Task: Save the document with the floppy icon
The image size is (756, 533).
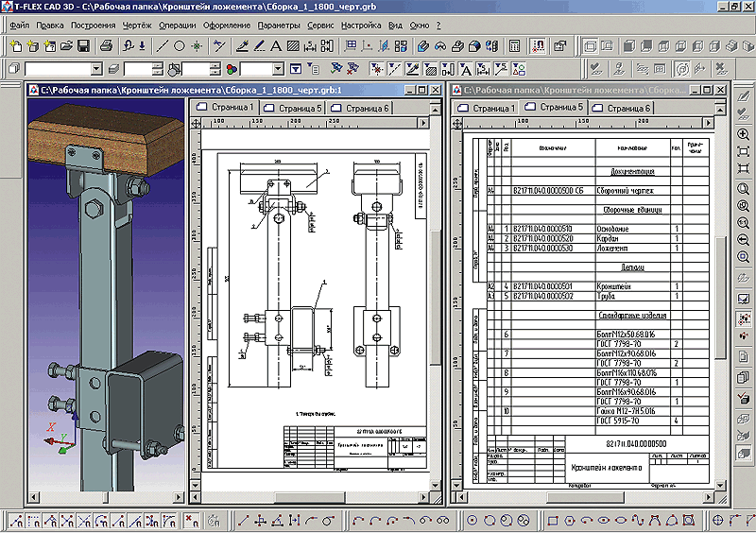Action: 83,46
